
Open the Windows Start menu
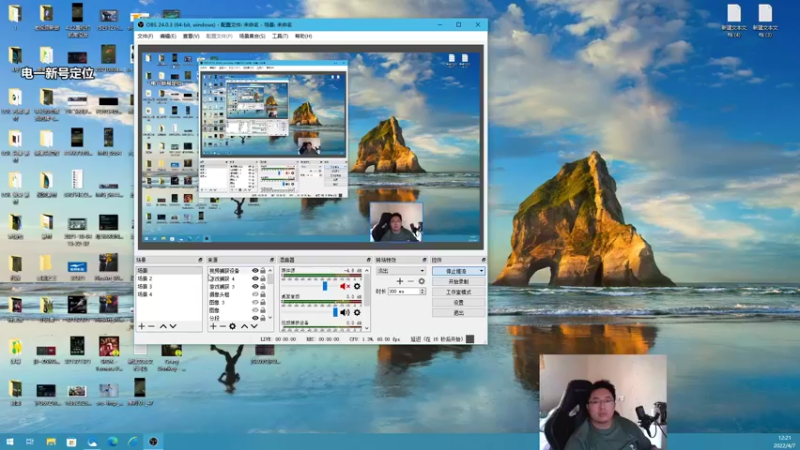click(10, 441)
